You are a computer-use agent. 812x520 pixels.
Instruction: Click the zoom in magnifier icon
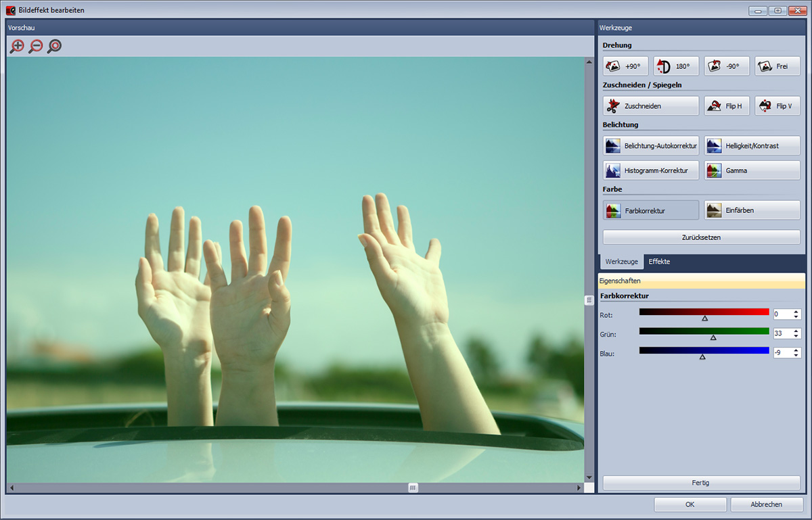click(17, 46)
